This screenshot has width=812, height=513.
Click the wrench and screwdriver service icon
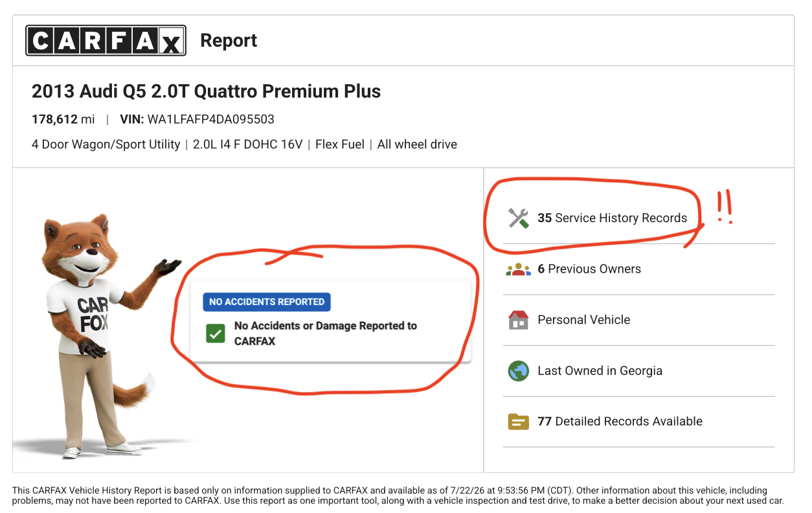(519, 218)
